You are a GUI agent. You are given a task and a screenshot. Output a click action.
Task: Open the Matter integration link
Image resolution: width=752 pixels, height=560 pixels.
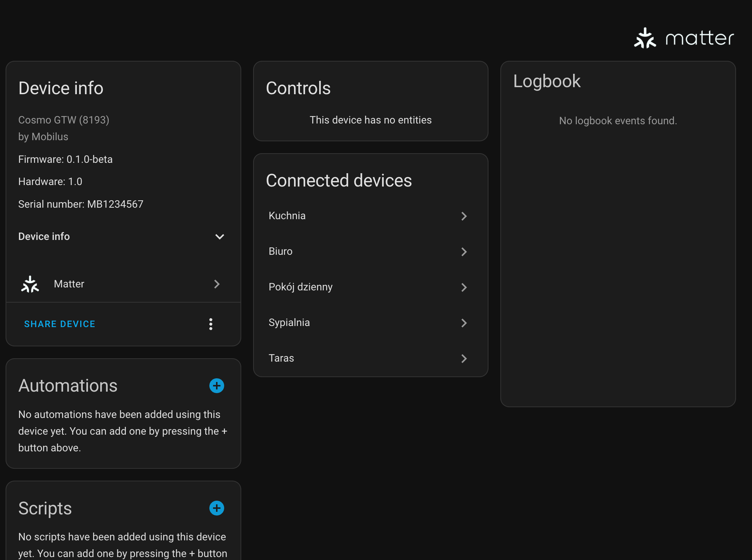pyautogui.click(x=123, y=284)
